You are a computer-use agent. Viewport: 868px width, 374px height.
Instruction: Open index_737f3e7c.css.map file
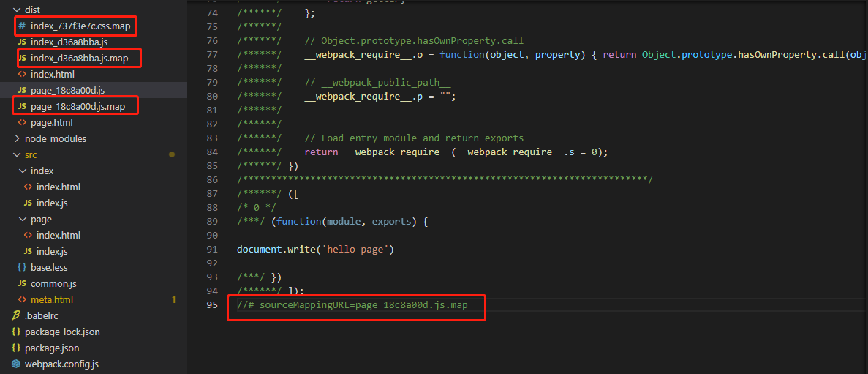pos(80,26)
